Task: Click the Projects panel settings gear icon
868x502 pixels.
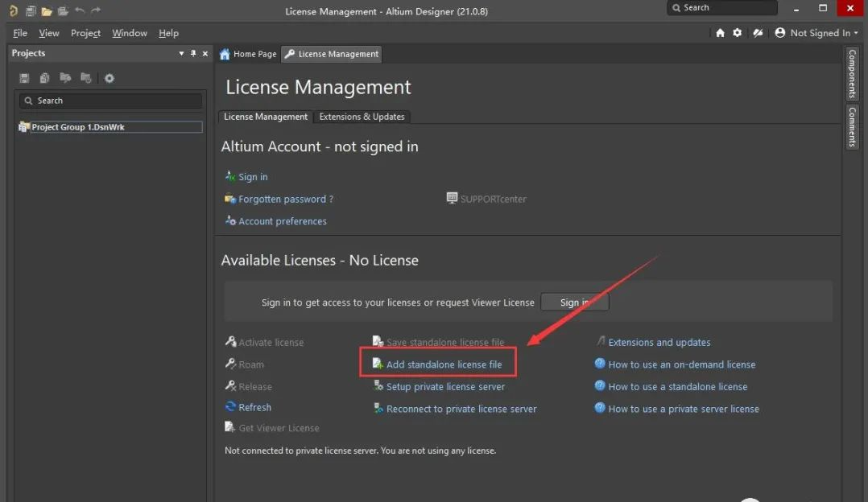Action: click(110, 78)
